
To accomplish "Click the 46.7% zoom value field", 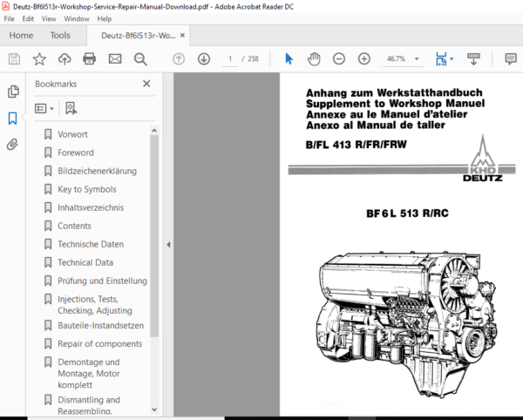I will pos(397,59).
